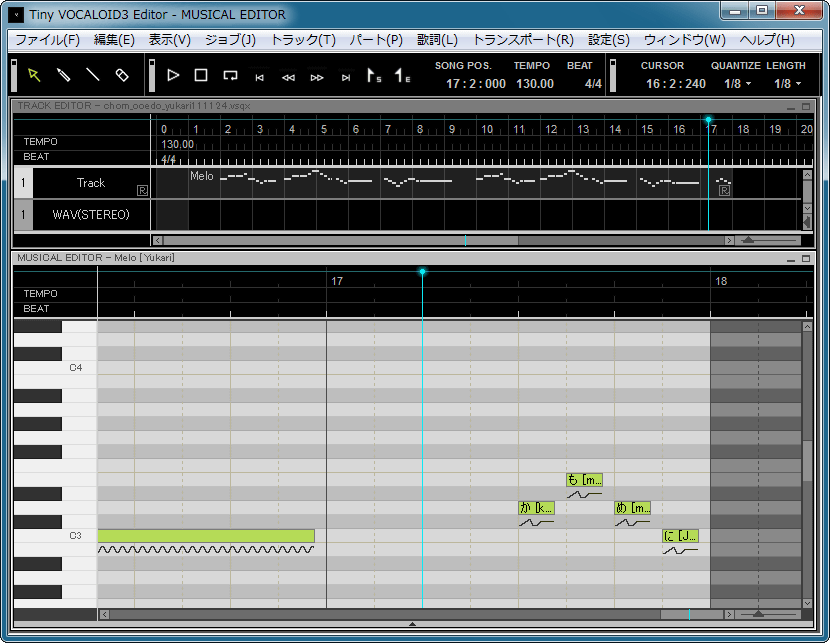Open the QUANTIZE 1/8 dropdown

(737, 84)
